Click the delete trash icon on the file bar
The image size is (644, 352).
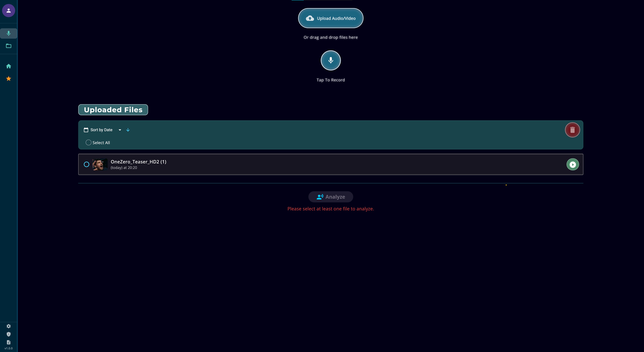pyautogui.click(x=573, y=130)
